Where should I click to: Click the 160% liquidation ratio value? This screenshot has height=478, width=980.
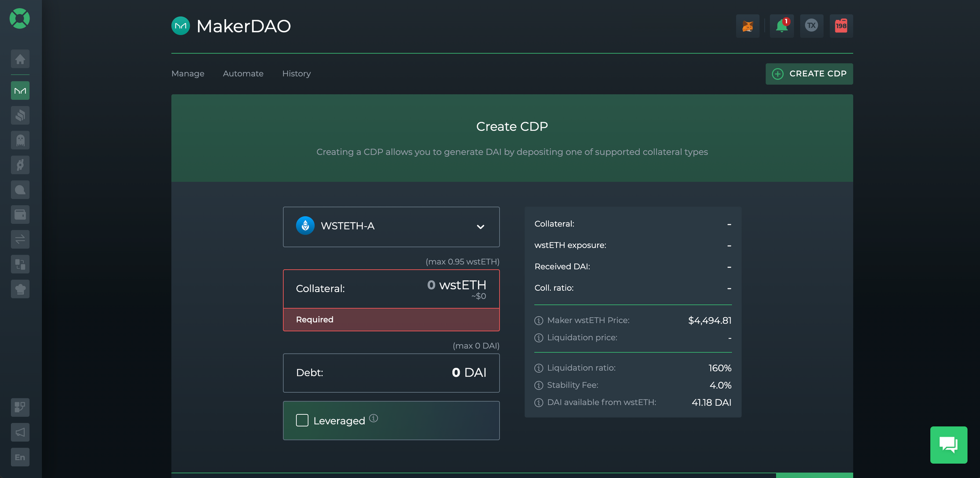(720, 368)
